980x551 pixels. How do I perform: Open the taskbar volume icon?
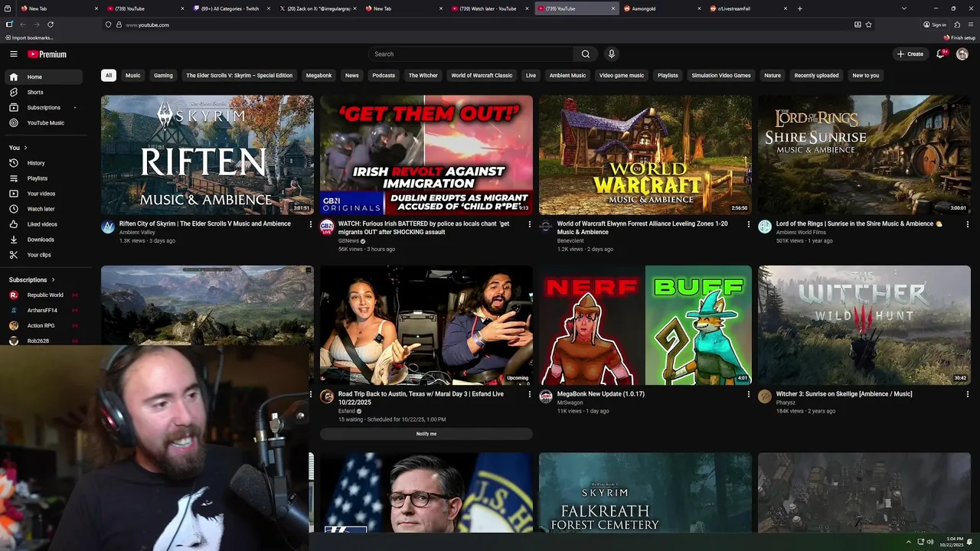[x=930, y=542]
